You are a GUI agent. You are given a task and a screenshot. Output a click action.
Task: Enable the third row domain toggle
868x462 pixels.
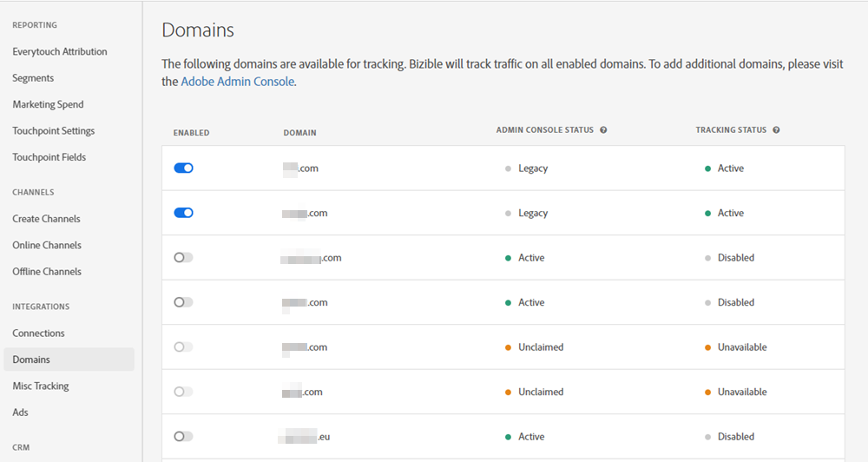click(183, 258)
